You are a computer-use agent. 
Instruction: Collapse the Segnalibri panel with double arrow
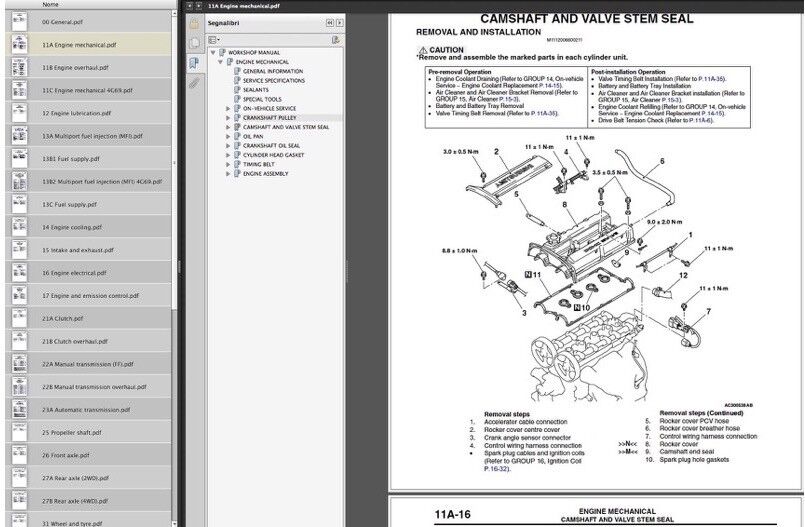(x=330, y=23)
